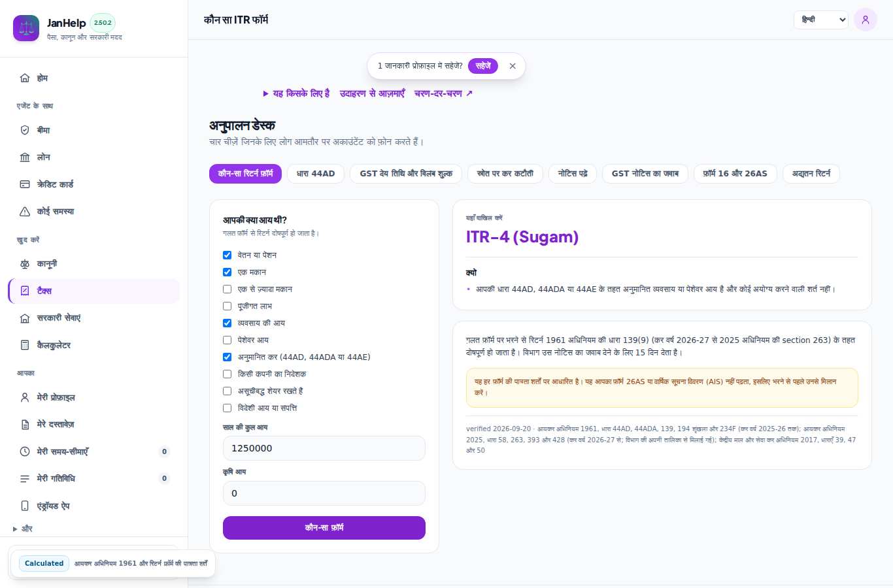The image size is (893, 588).
Task: Check the पूंजीगत लाभ checkbox
Action: click(x=227, y=306)
